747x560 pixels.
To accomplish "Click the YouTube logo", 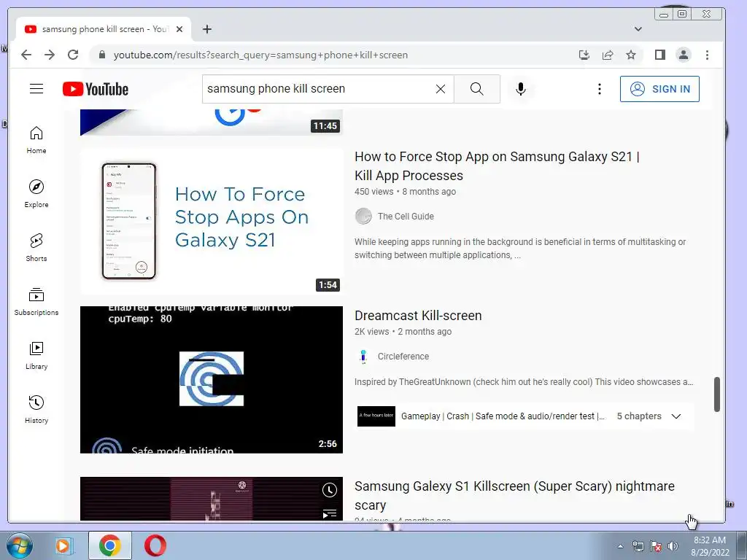I will coord(96,89).
